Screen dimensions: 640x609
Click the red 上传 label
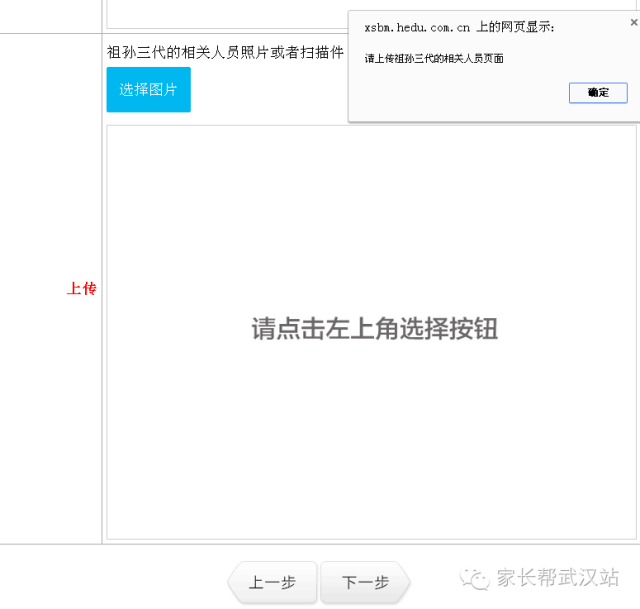pyautogui.click(x=81, y=289)
